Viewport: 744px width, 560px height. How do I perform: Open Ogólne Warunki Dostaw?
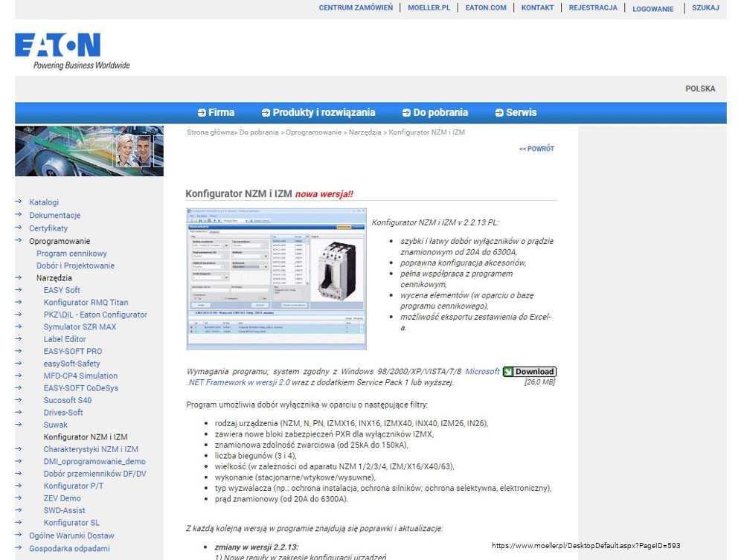click(71, 535)
